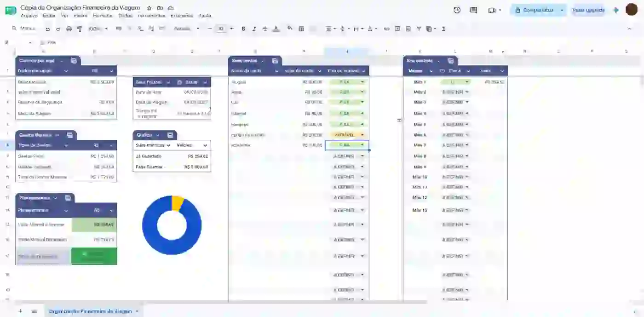This screenshot has width=644, height=317.
Task: Open the Compartilhar options arrow
Action: click(x=562, y=10)
